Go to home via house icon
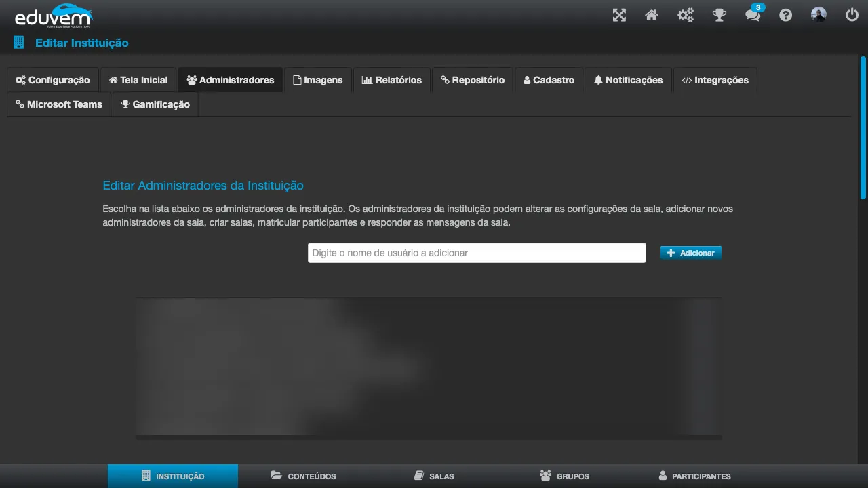 click(x=652, y=15)
